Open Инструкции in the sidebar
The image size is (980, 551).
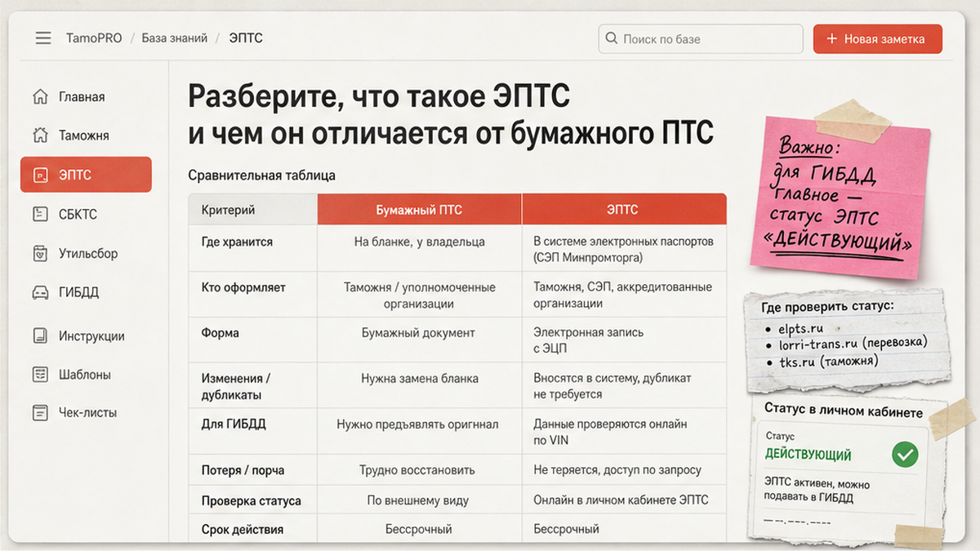click(86, 335)
